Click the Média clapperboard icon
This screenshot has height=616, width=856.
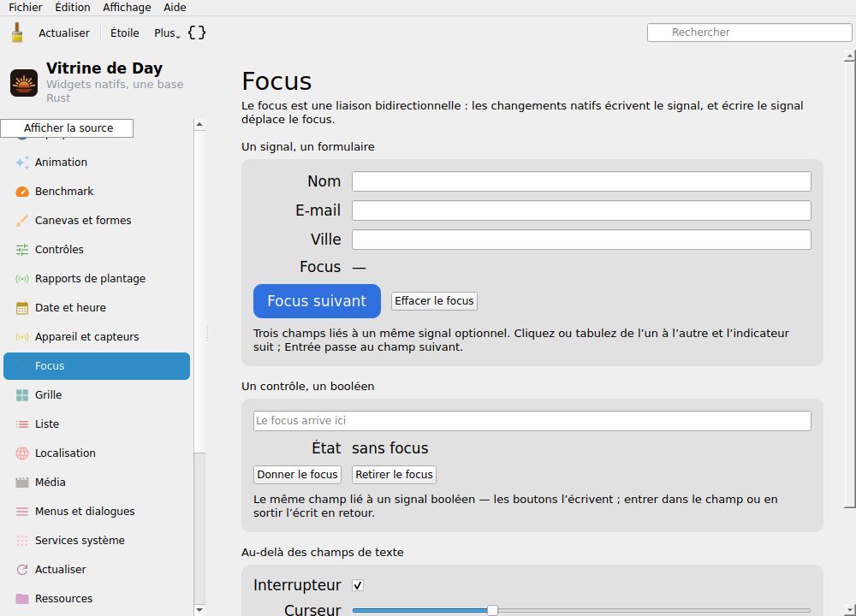coord(22,483)
